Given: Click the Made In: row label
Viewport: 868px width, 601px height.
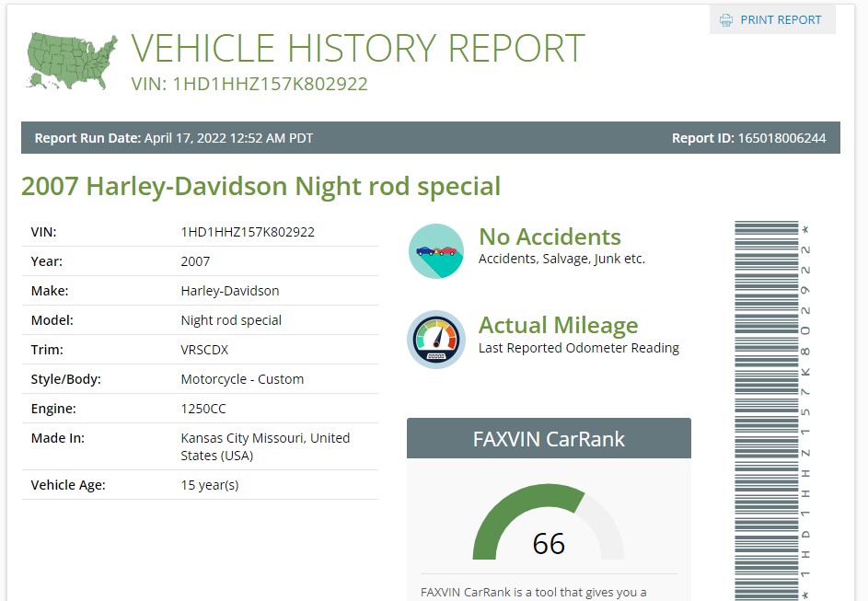Looking at the screenshot, I should click(58, 438).
